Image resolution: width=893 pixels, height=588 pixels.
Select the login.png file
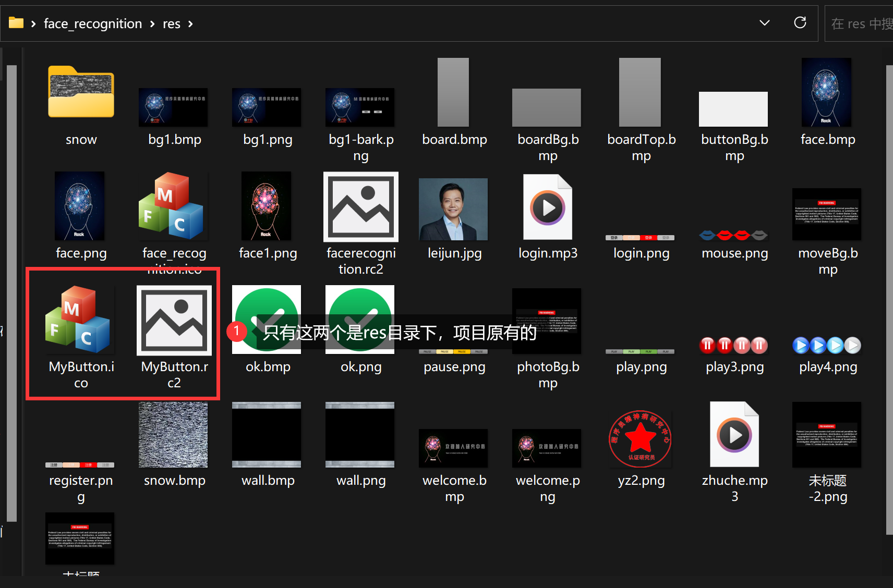click(640, 238)
